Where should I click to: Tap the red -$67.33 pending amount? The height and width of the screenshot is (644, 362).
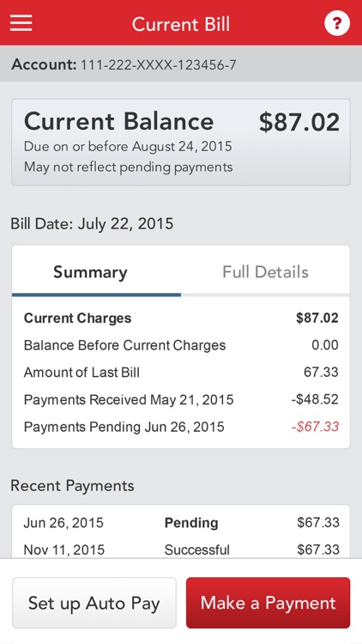[x=315, y=426]
